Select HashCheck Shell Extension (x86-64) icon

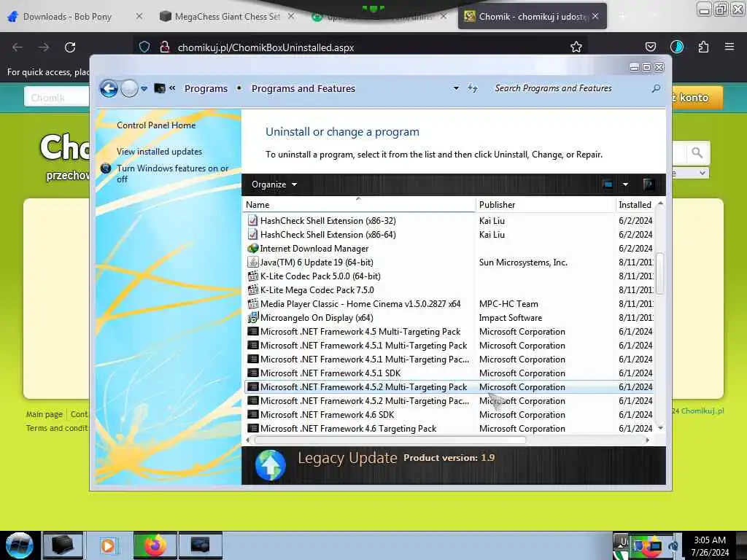click(252, 234)
